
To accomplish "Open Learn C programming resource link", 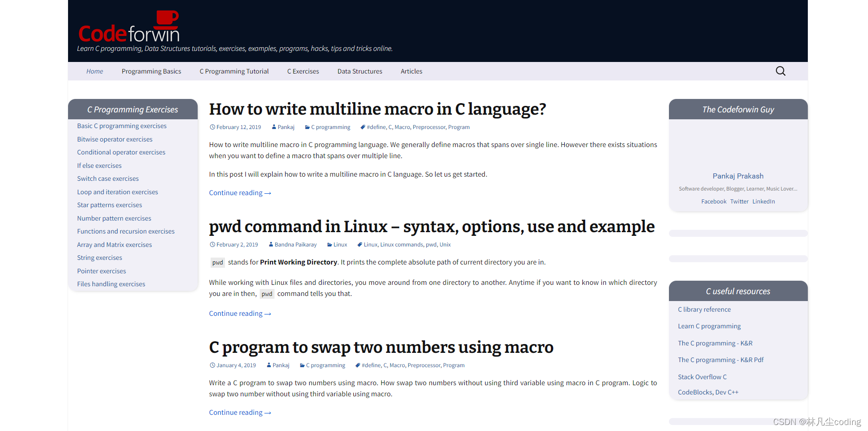I will point(709,326).
